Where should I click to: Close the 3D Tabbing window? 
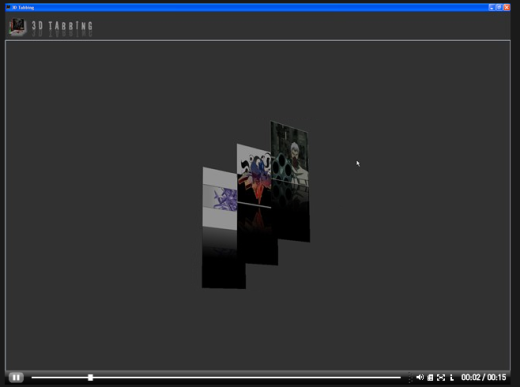[x=507, y=7]
